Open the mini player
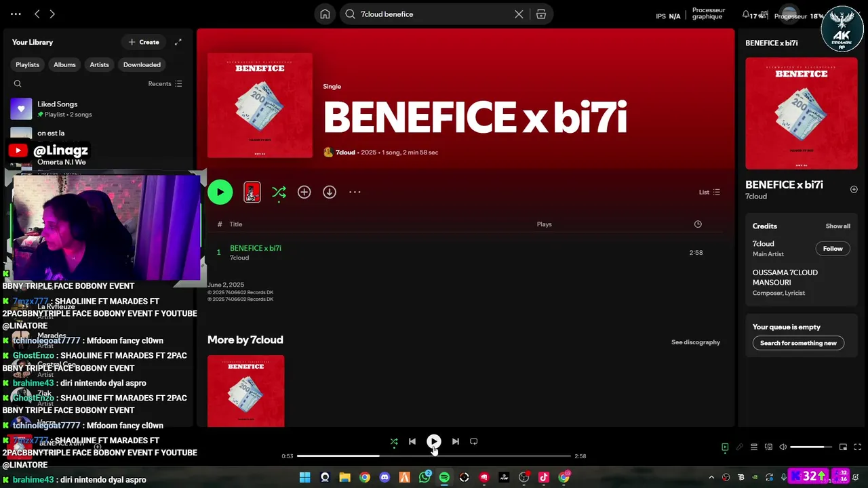 (x=843, y=447)
